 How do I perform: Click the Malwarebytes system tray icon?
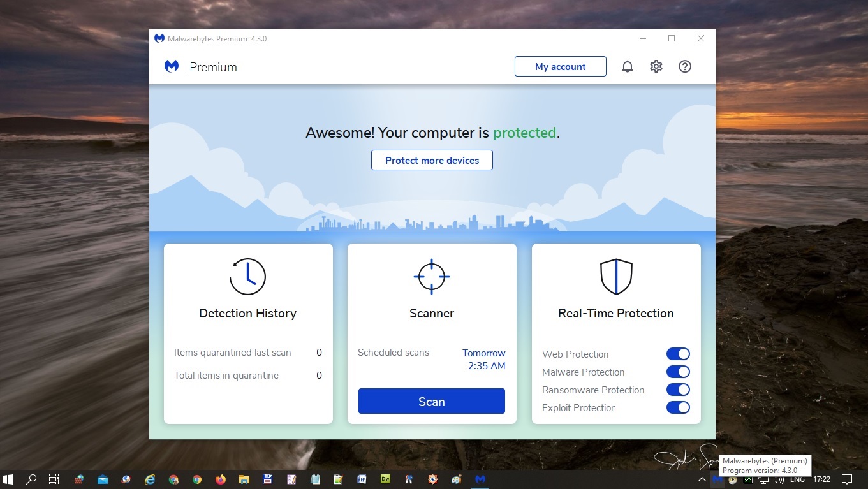pyautogui.click(x=717, y=479)
